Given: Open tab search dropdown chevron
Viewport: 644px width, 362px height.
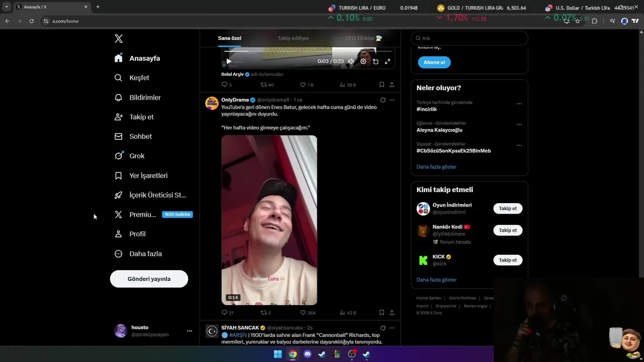Looking at the screenshot, I should coord(7,7).
